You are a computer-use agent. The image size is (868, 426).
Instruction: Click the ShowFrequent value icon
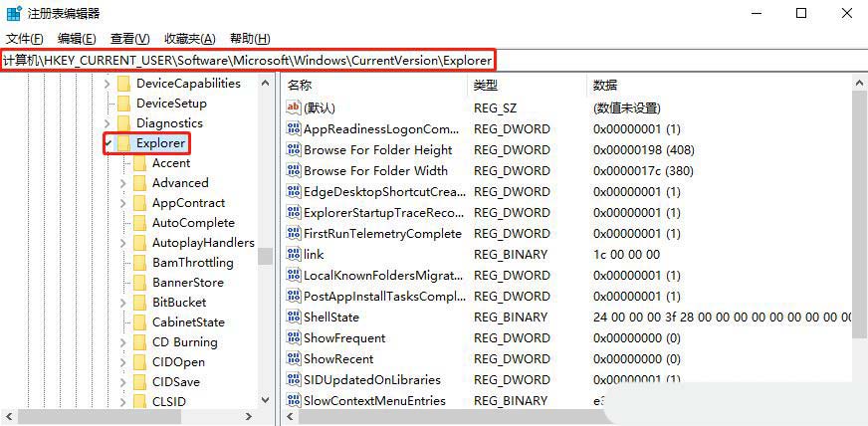pyautogui.click(x=294, y=338)
